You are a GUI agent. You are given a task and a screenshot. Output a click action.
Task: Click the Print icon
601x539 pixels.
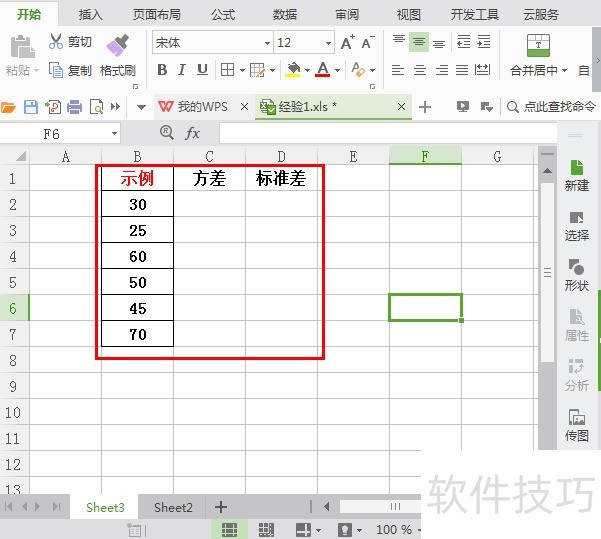click(74, 107)
